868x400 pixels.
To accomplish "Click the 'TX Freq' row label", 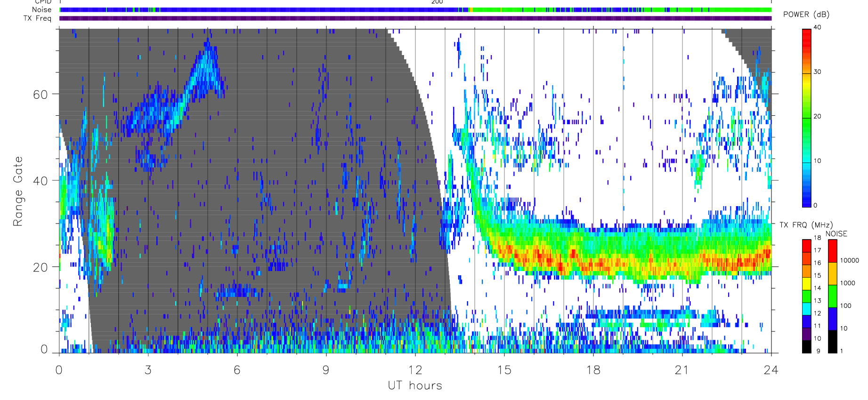I will (37, 18).
